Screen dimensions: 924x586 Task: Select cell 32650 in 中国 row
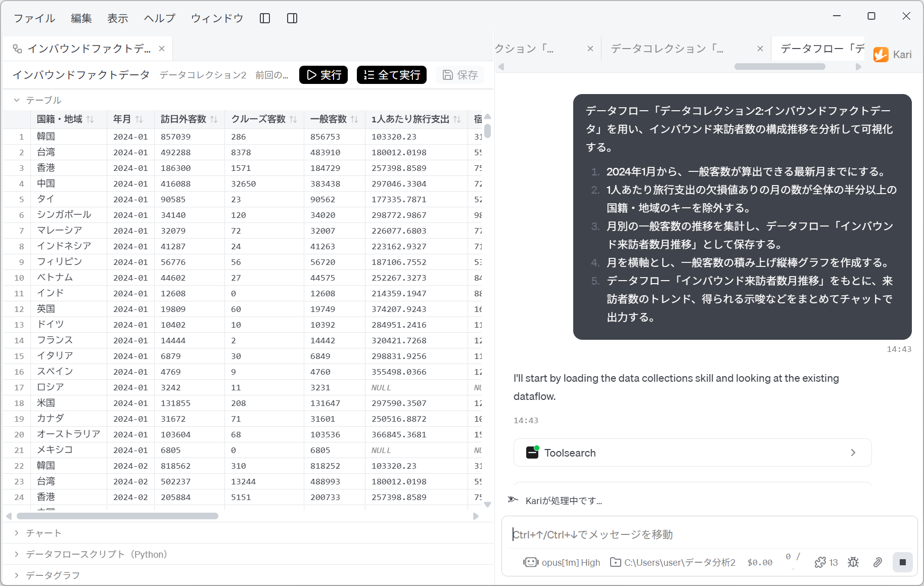click(x=264, y=184)
